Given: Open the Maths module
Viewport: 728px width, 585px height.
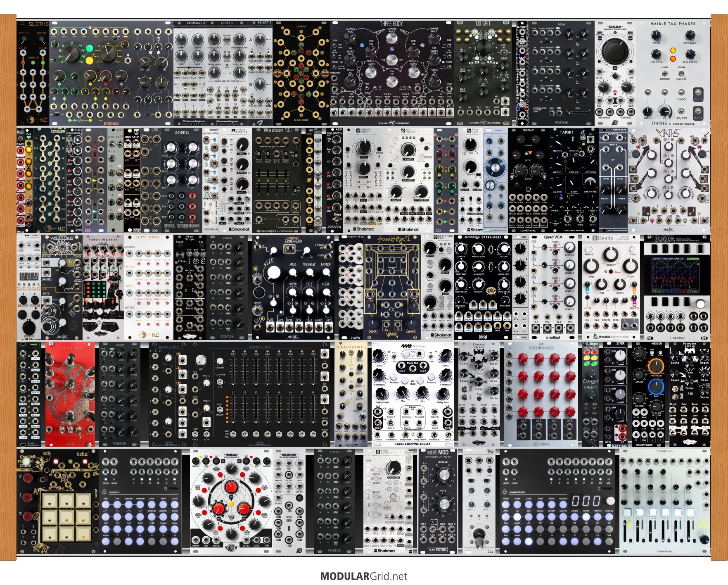Looking at the screenshot, I should click(x=669, y=180).
